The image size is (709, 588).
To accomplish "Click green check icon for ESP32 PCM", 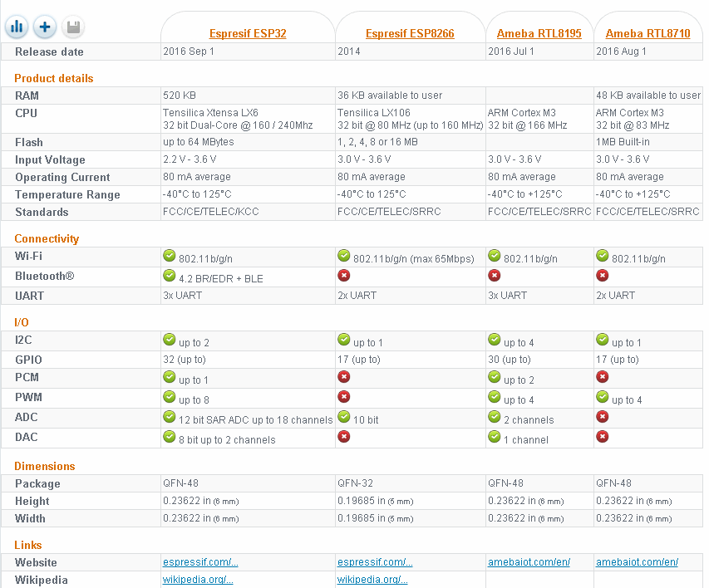I will 169,376.
